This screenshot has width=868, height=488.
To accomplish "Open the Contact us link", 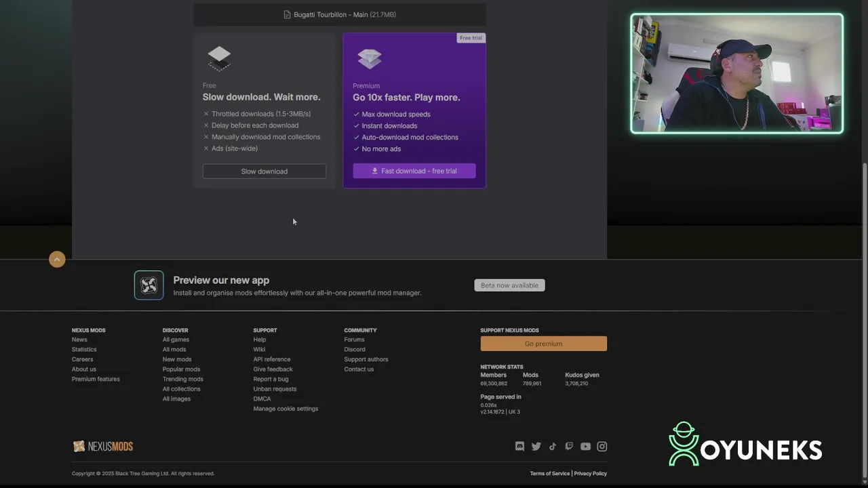I will [359, 369].
